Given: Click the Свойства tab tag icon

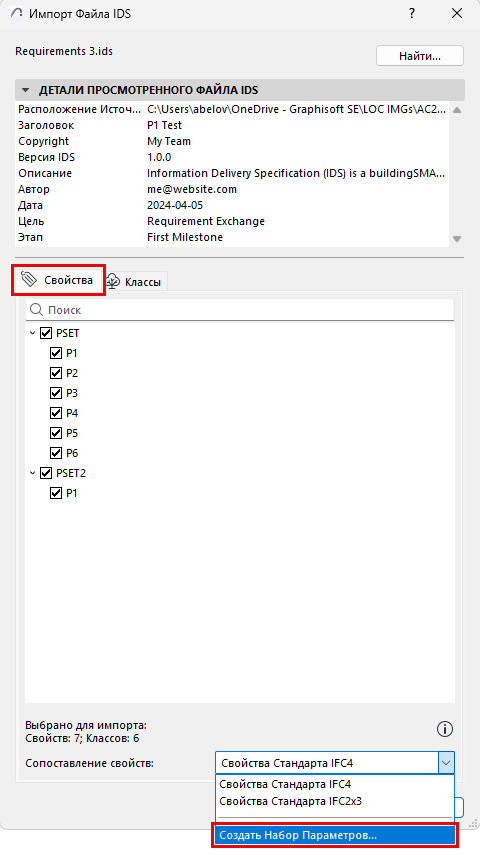Looking at the screenshot, I should point(29,280).
